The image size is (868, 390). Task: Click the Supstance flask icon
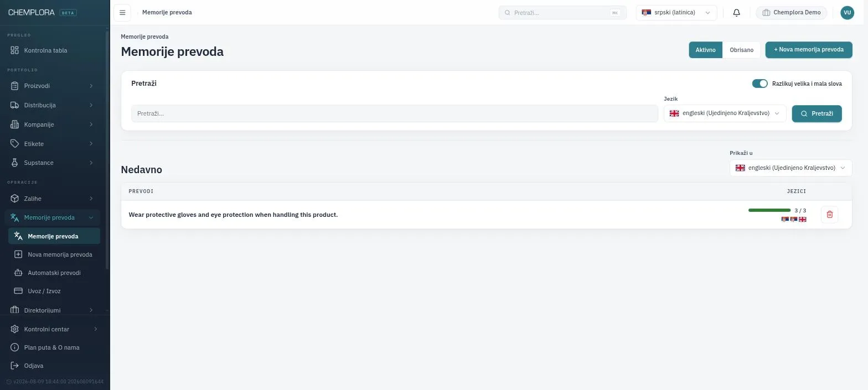click(15, 163)
